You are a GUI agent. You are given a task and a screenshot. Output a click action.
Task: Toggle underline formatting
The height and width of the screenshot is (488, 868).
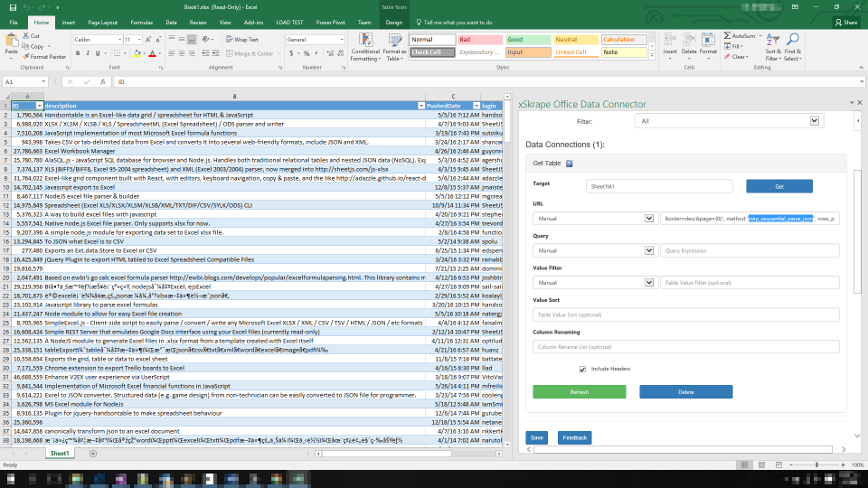(x=98, y=53)
